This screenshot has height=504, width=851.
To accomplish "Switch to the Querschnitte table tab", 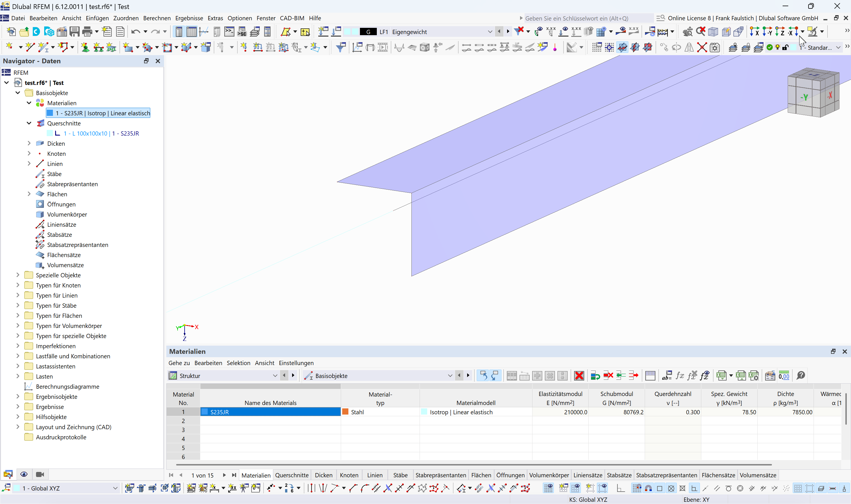I will pyautogui.click(x=292, y=475).
